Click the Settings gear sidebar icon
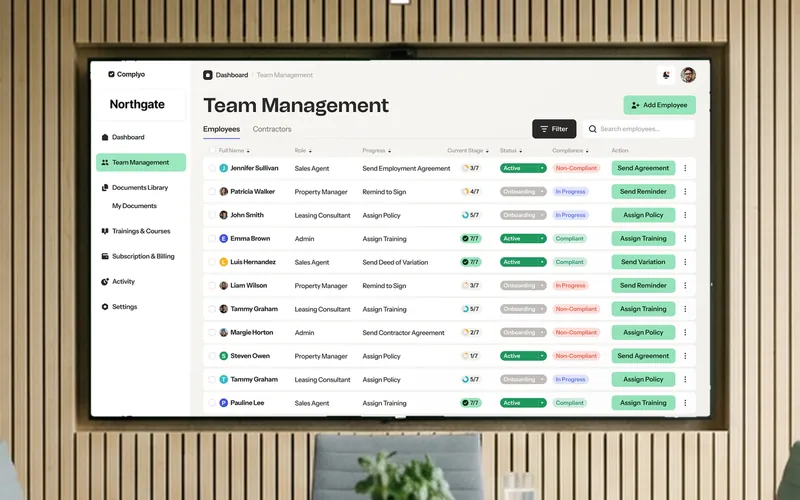 pos(105,307)
